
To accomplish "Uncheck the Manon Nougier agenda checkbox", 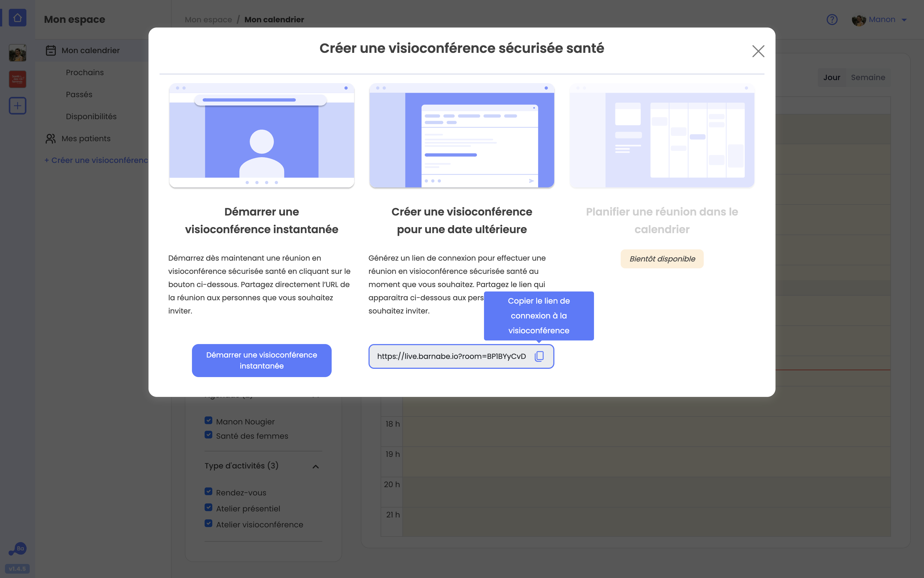I will click(x=208, y=421).
